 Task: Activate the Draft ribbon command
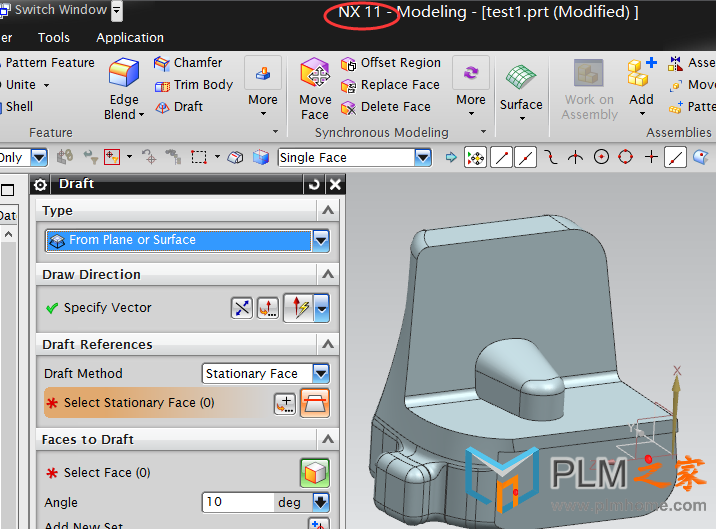click(179, 107)
